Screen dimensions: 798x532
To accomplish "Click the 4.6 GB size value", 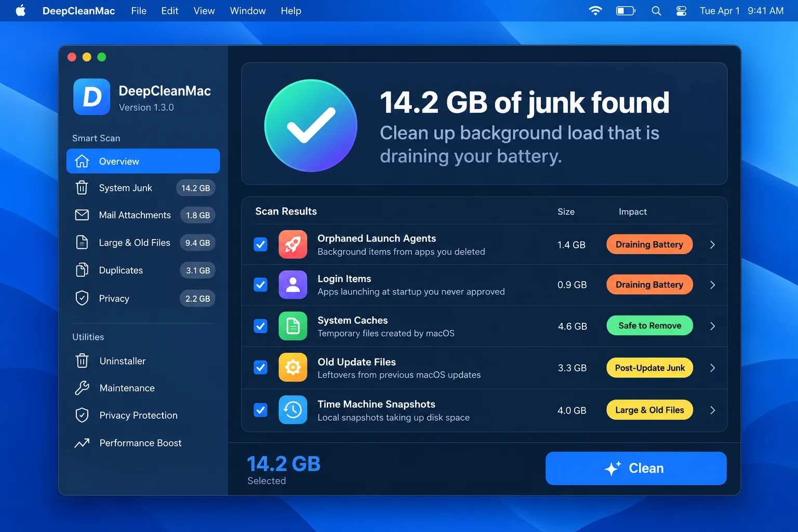I will [x=572, y=326].
